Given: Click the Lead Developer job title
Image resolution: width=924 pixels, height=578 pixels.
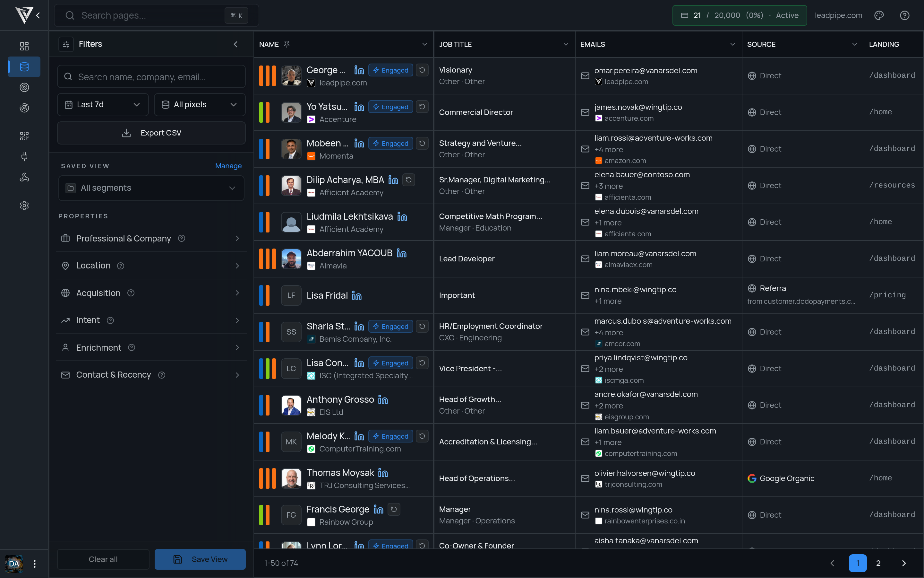Looking at the screenshot, I should pos(466,259).
